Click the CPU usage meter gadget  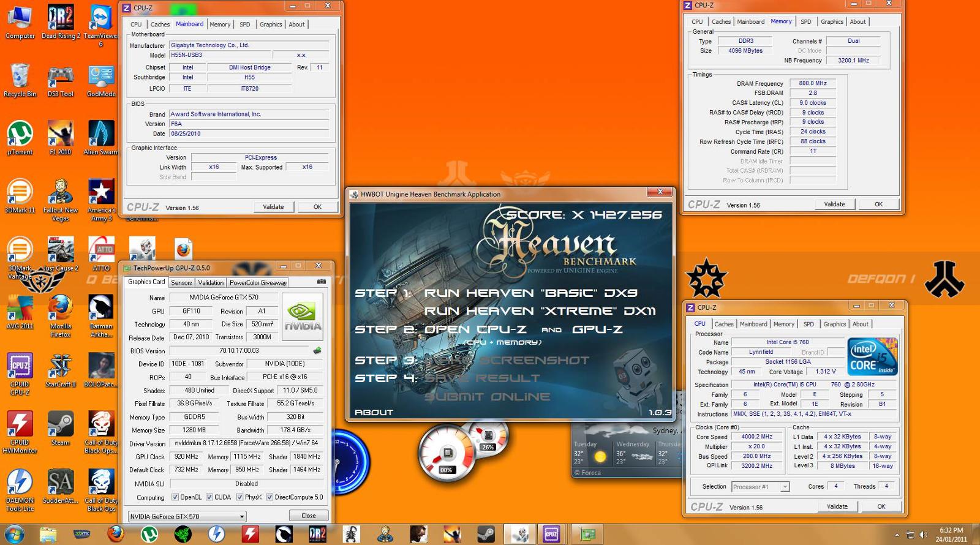tap(448, 454)
